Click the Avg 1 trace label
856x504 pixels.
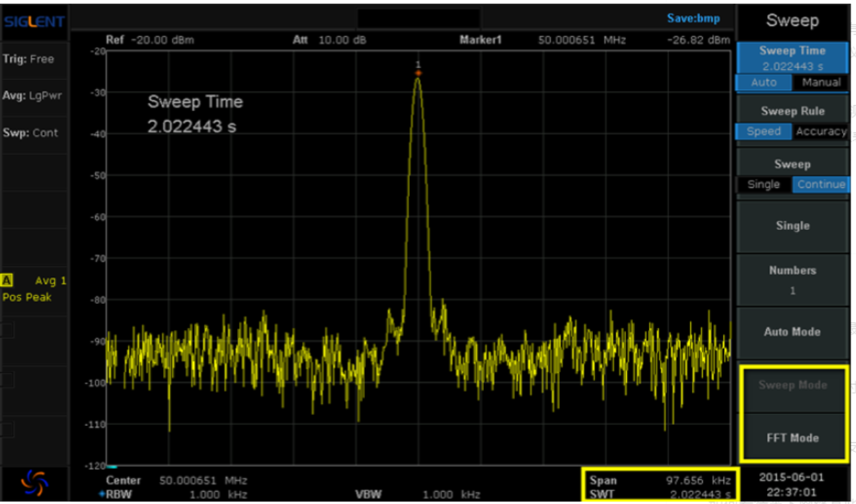tap(51, 281)
